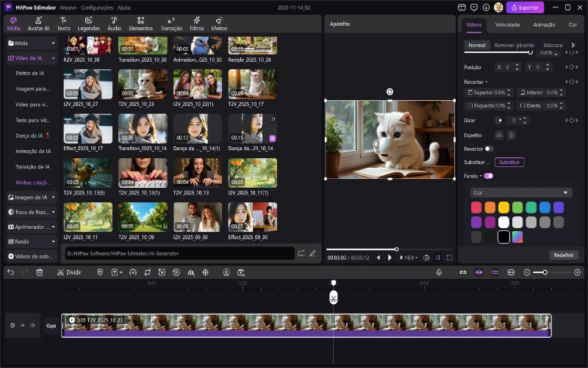Take a snapshot with the camera icon

[x=426, y=258]
